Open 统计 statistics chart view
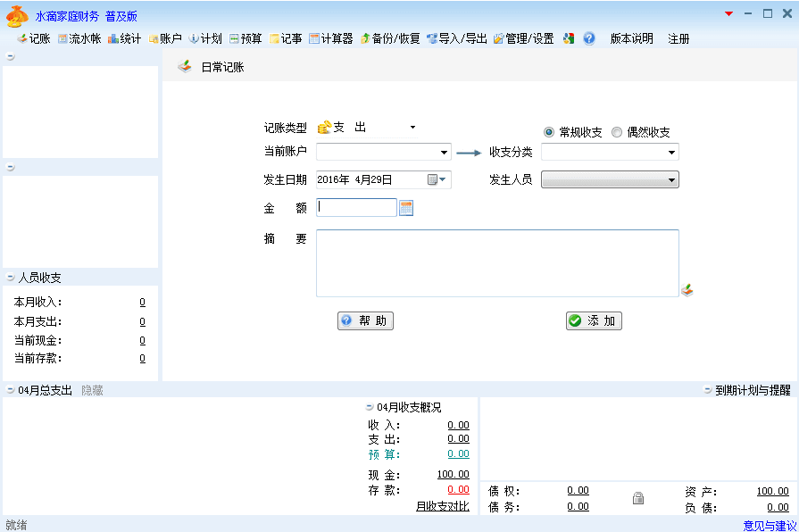799x532 pixels. (x=124, y=38)
